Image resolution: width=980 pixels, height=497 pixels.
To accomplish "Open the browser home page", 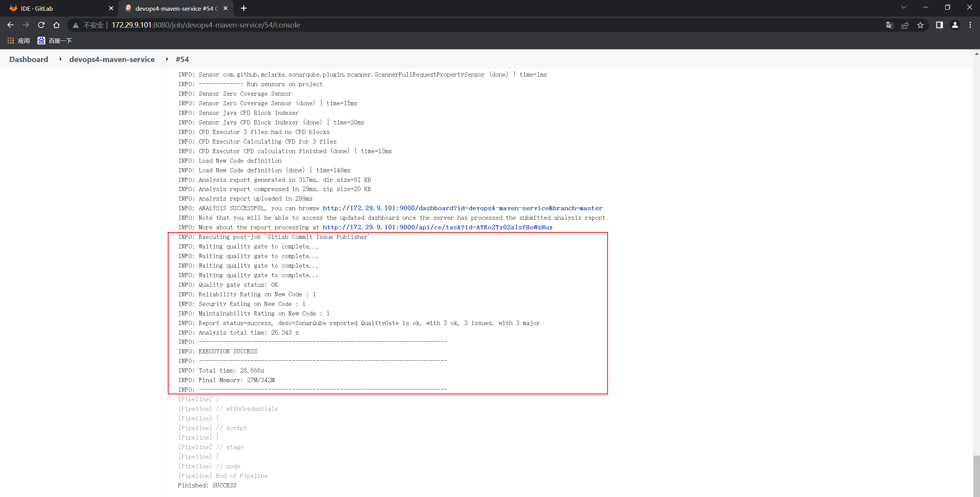I will point(56,25).
